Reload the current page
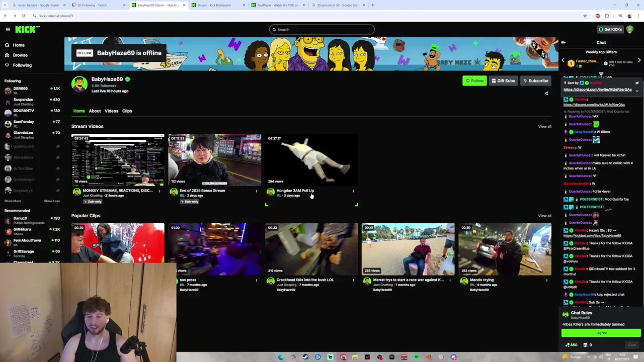Screen dimensions: 644x362 tap(23, 16)
